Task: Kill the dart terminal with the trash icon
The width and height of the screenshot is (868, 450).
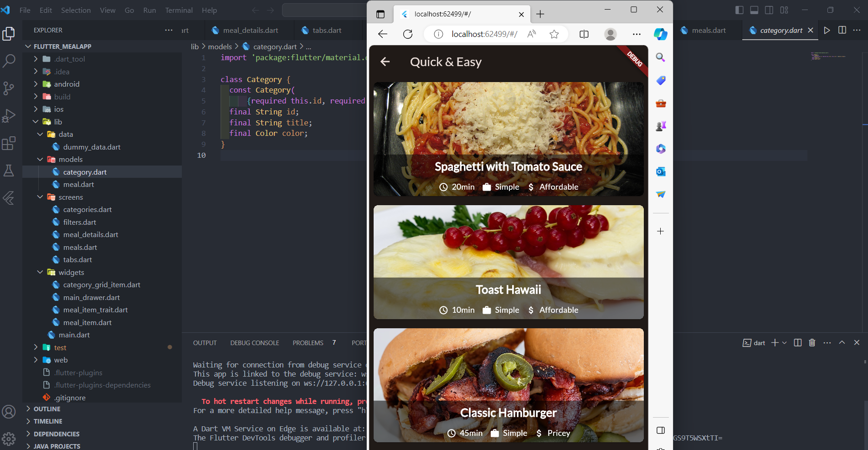Action: pyautogui.click(x=812, y=342)
